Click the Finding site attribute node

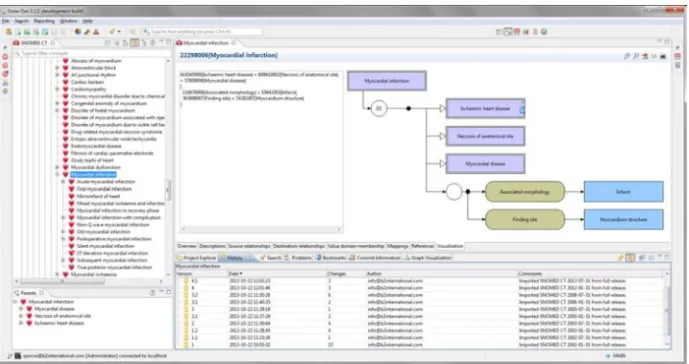coord(525,219)
